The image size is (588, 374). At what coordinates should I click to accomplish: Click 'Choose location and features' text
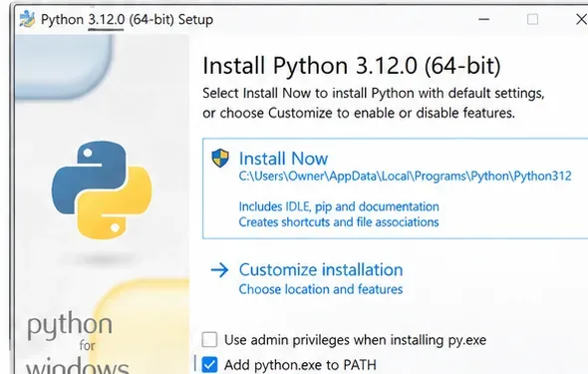click(x=321, y=289)
